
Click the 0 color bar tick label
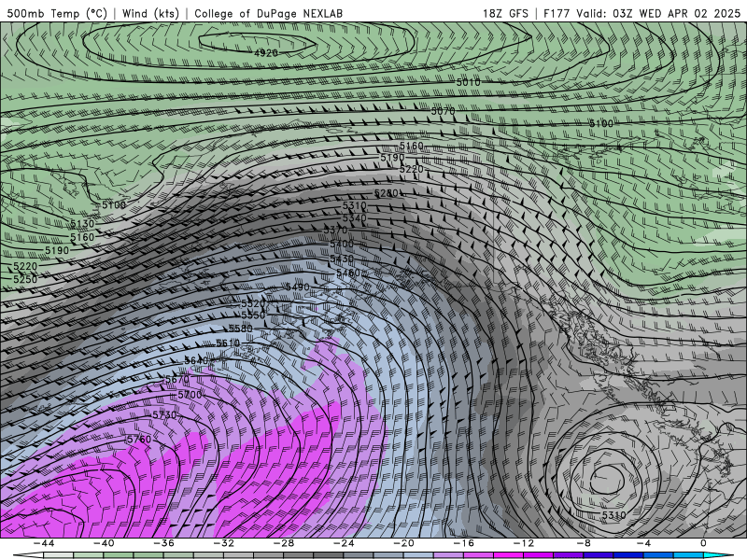(x=704, y=543)
